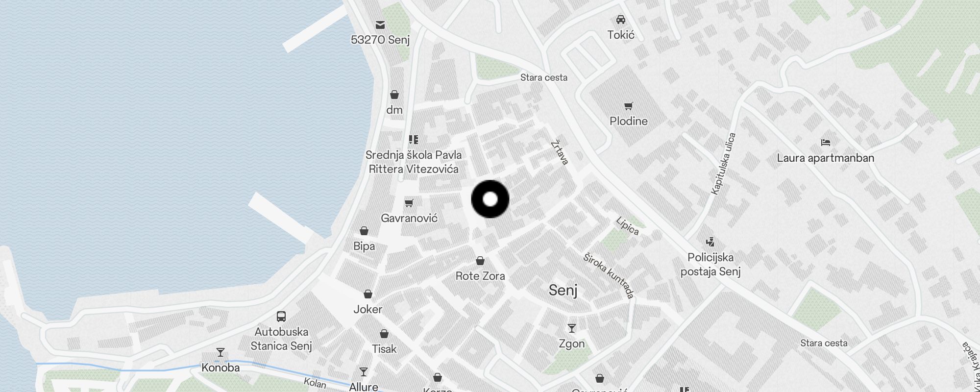This screenshot has height=392, width=980.
Task: Select the school icon above Srednja škola
Action: point(414,140)
